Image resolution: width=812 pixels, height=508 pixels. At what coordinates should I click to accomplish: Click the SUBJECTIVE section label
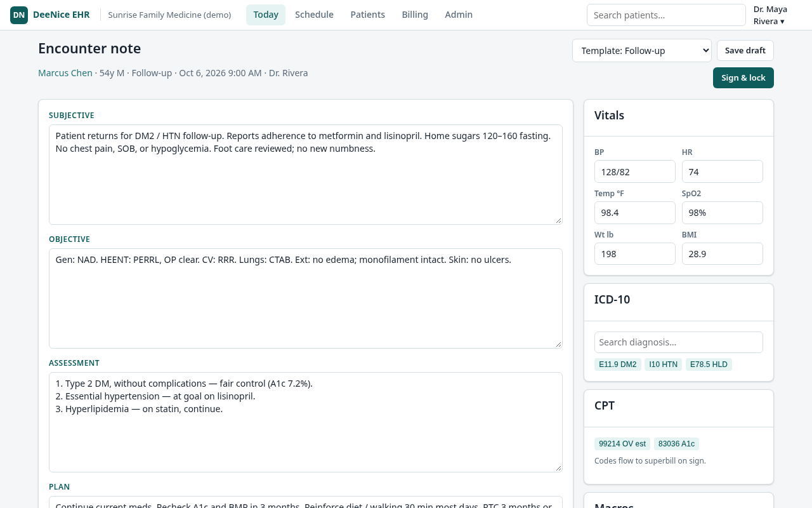click(72, 116)
